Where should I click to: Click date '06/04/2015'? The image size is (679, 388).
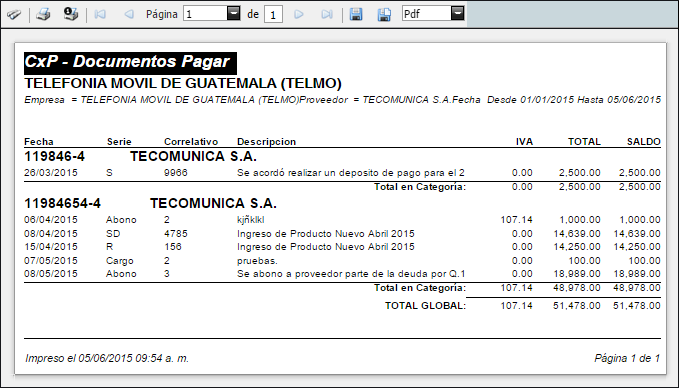[x=51, y=220]
